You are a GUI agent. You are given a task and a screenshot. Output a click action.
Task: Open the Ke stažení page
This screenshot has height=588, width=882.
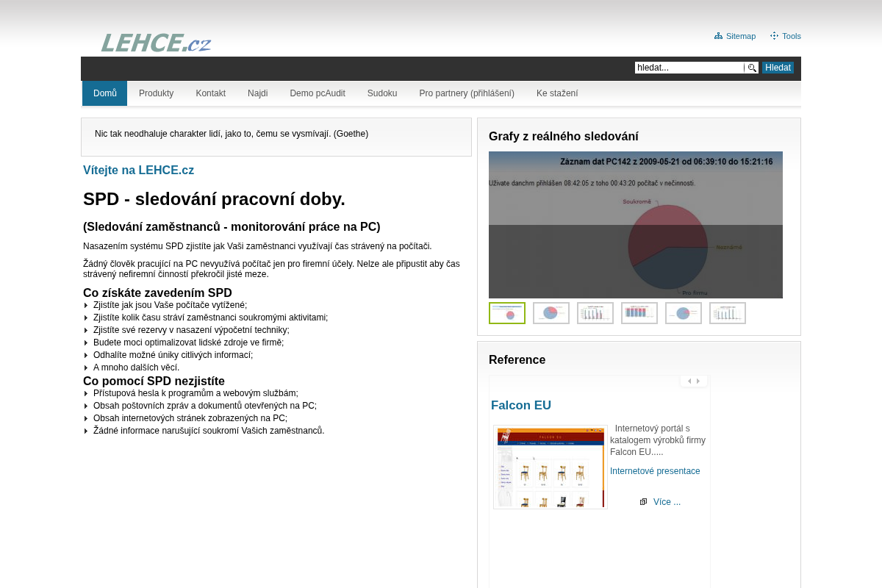pyautogui.click(x=557, y=93)
